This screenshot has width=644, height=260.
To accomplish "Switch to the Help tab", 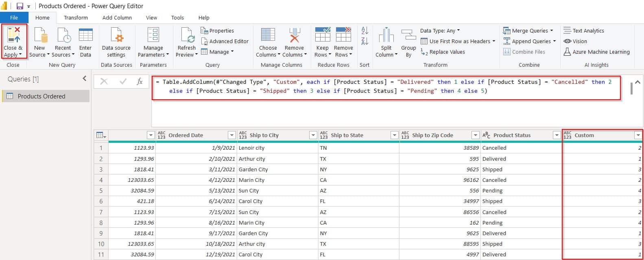I will click(x=204, y=17).
